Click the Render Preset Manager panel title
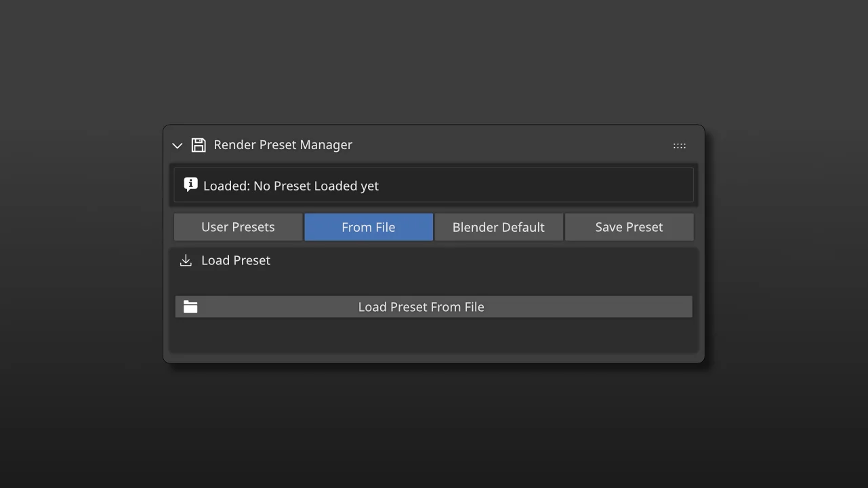868x488 pixels. (283, 144)
